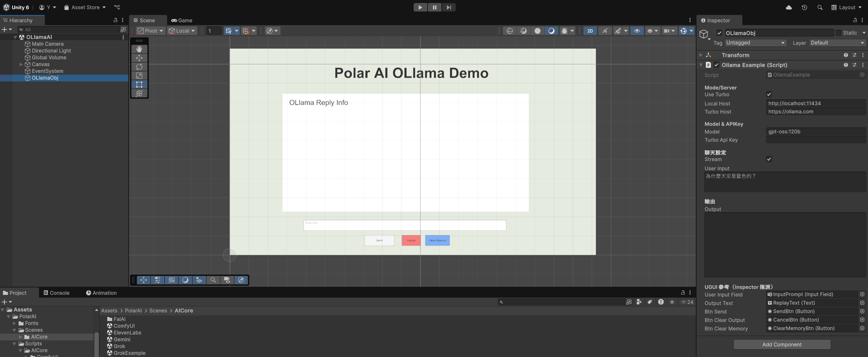Open Transform component presets icon
Screen dimensions: 868x357
(854, 55)
